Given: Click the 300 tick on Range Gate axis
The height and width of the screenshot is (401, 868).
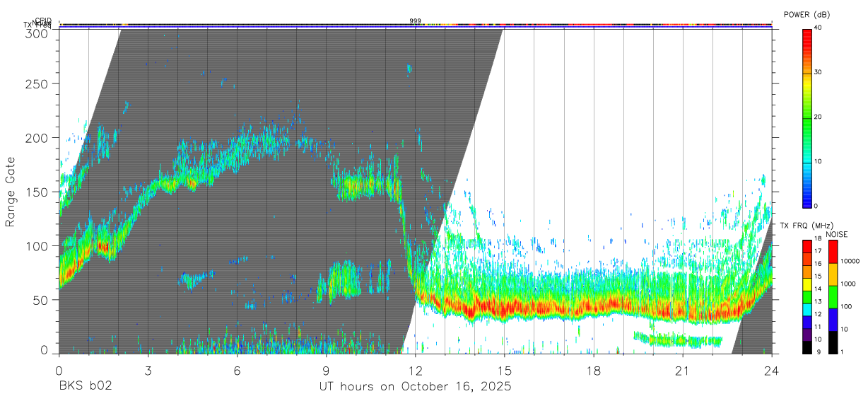Looking at the screenshot, I should [38, 33].
